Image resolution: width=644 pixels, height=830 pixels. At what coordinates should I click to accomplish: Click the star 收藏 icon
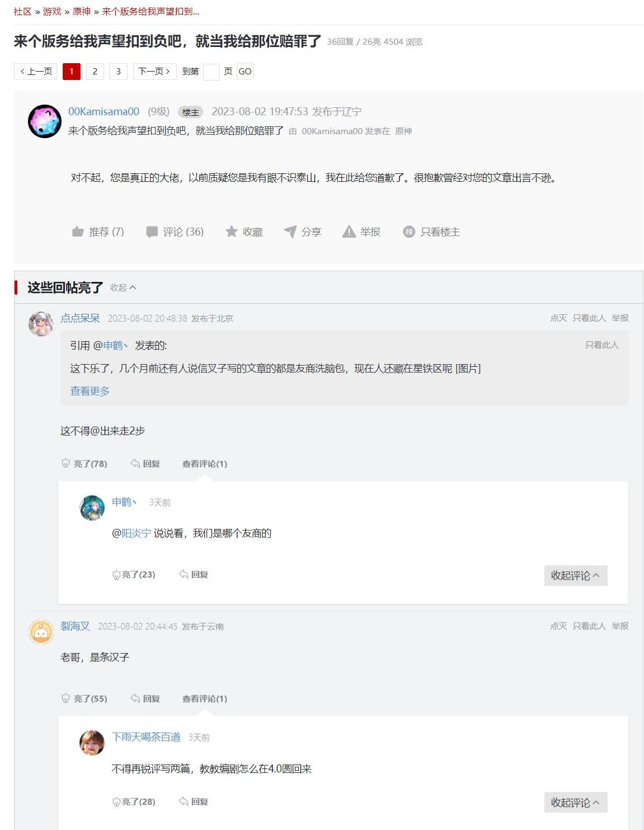click(x=231, y=232)
